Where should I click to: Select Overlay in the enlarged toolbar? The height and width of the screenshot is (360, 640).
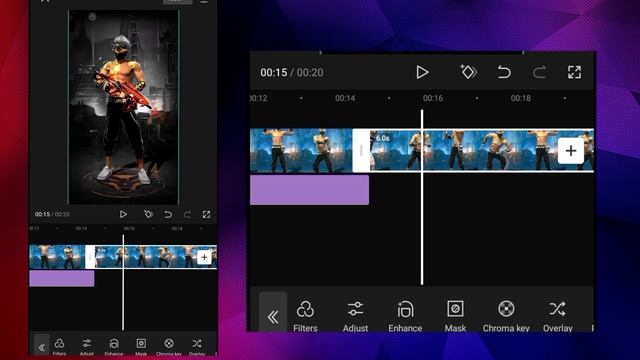click(x=558, y=316)
